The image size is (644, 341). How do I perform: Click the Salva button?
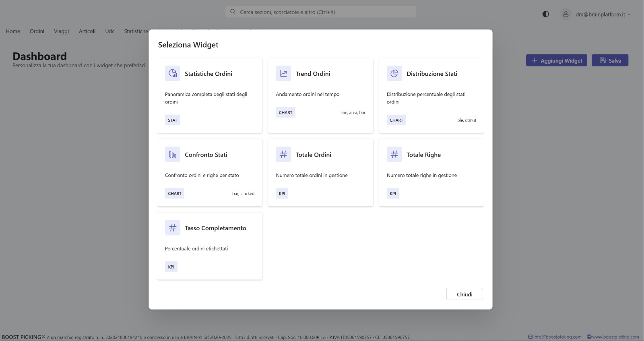pyautogui.click(x=610, y=60)
